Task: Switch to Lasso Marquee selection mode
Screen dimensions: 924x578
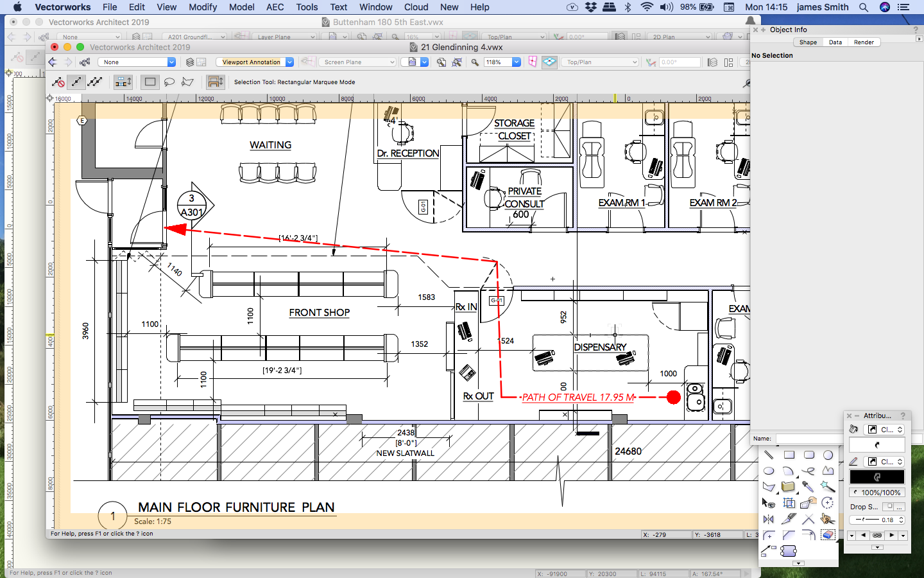Action: pos(169,82)
